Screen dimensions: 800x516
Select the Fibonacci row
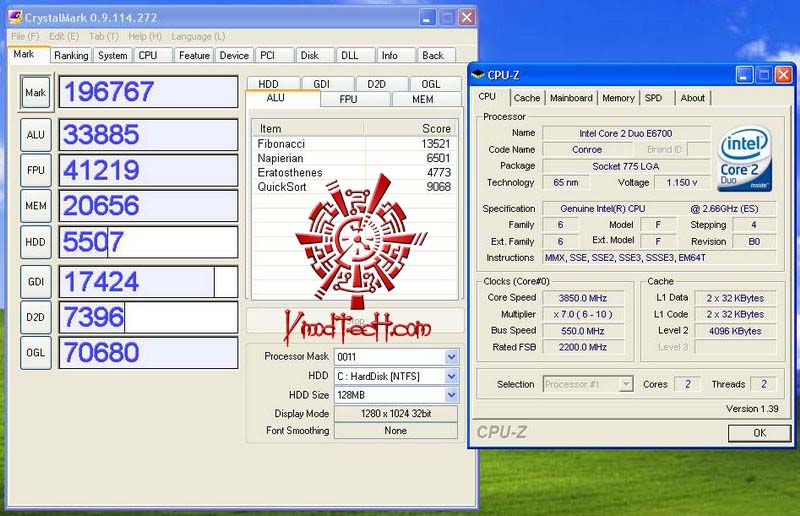tap(355, 144)
